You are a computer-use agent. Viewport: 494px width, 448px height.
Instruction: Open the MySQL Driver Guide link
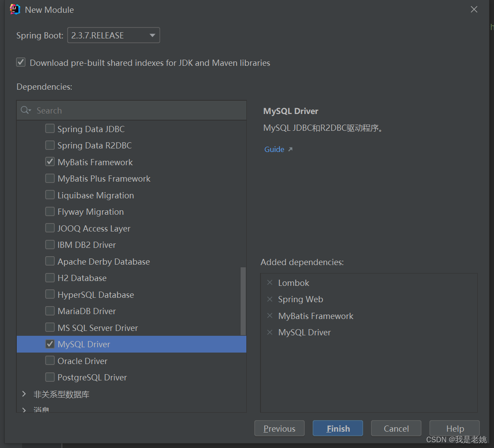(274, 149)
